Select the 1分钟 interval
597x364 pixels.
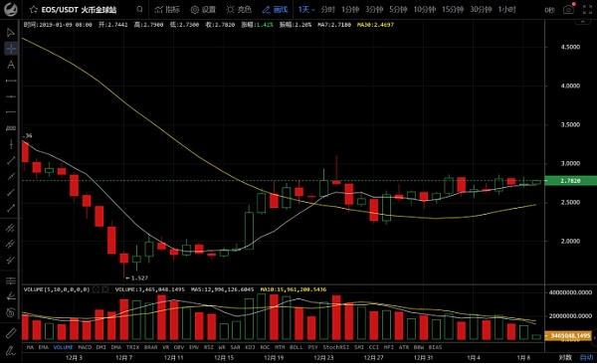tap(350, 10)
